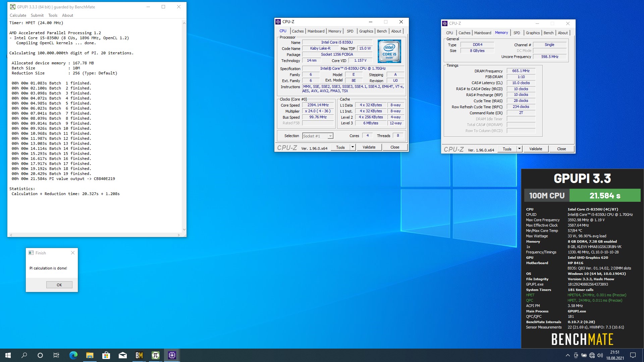The height and width of the screenshot is (362, 644).
Task: Select Graphics tab in first CPU-Z
Action: click(x=366, y=31)
